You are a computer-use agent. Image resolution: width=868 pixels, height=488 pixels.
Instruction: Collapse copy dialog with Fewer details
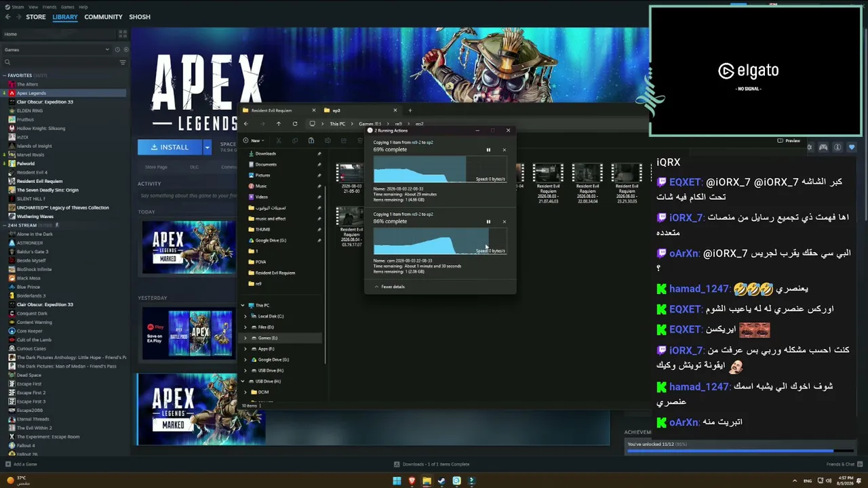(389, 287)
